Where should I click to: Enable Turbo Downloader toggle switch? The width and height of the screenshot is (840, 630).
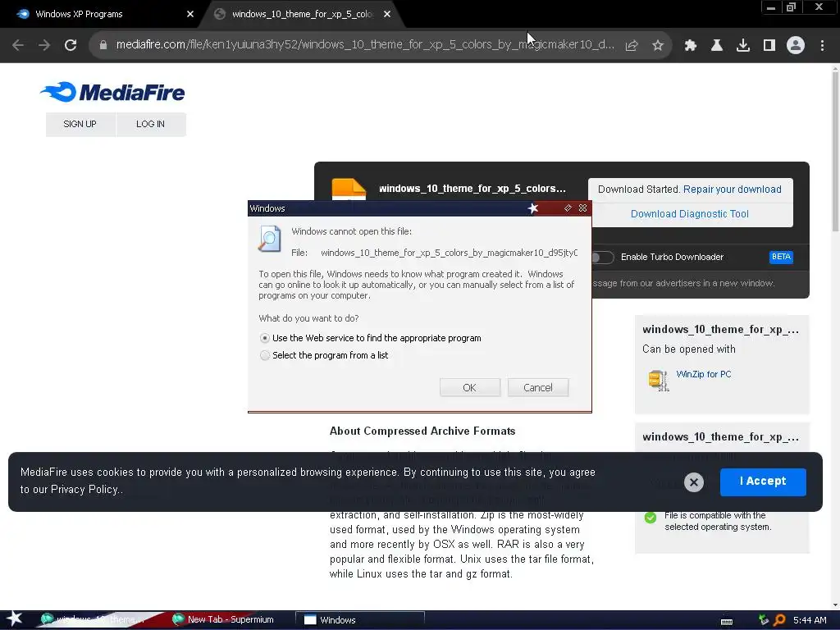602,257
